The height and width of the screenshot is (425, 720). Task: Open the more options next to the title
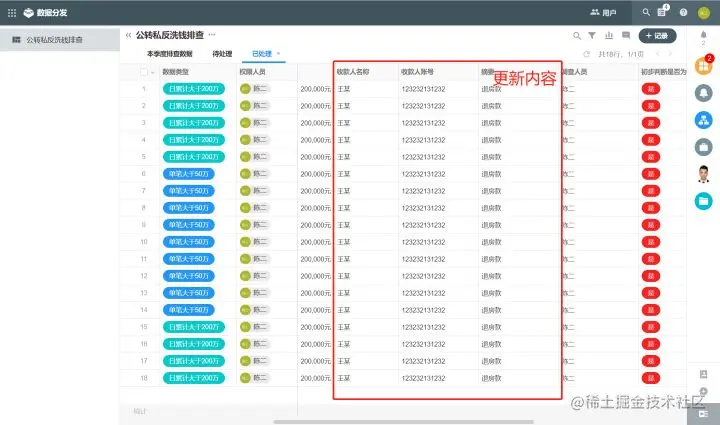212,34
